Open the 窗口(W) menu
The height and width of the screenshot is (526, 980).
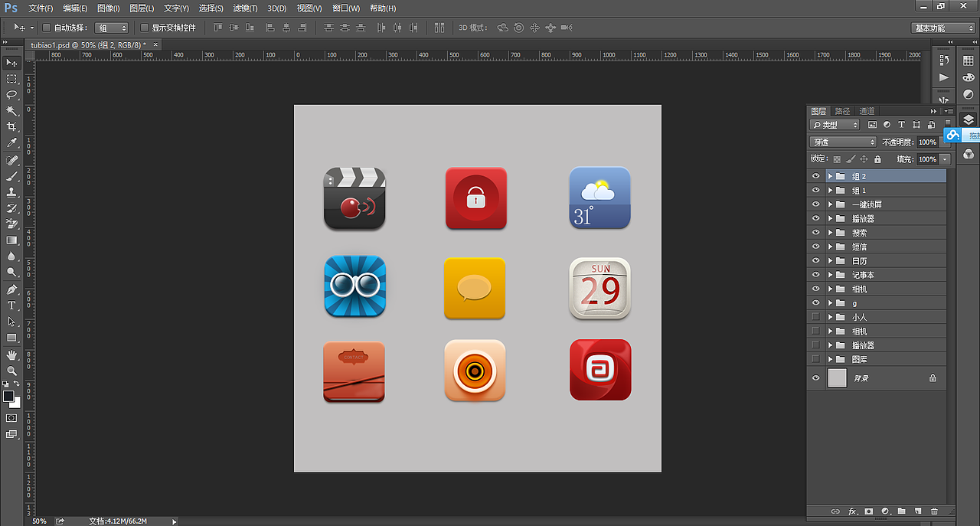[x=346, y=8]
